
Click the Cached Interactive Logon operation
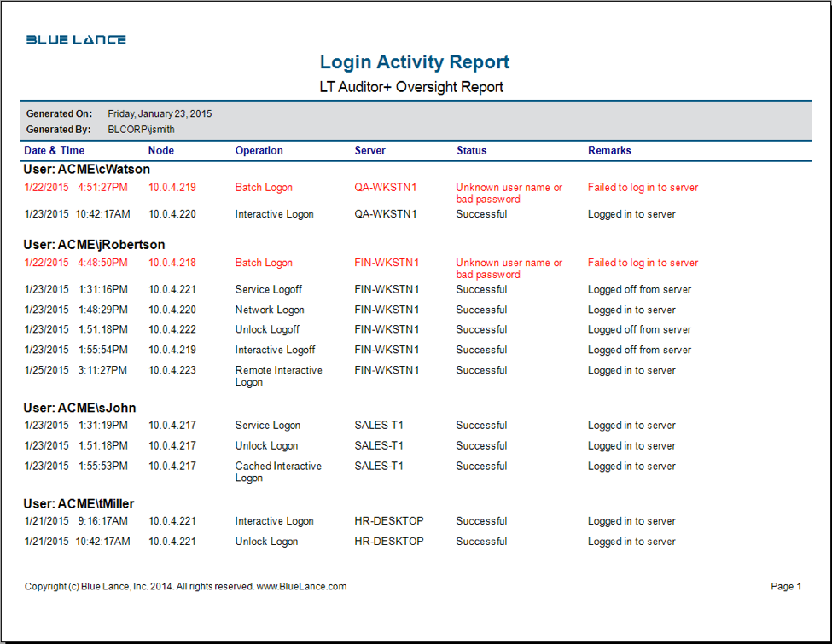(x=278, y=473)
